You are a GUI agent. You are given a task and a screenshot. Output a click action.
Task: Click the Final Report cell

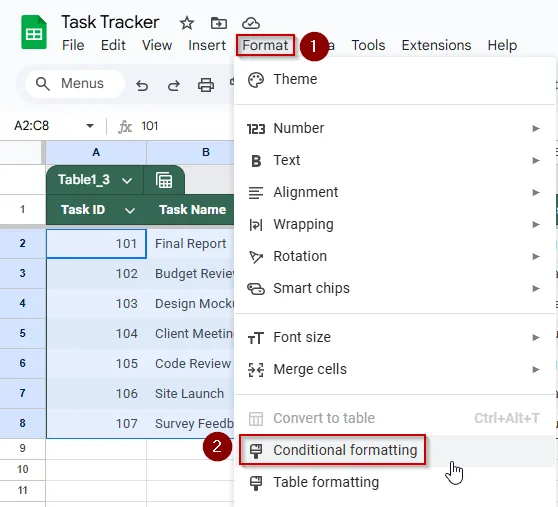tap(190, 244)
